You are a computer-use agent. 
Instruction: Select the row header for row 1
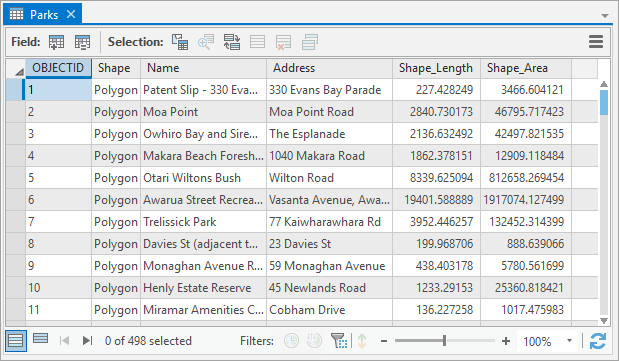point(15,90)
